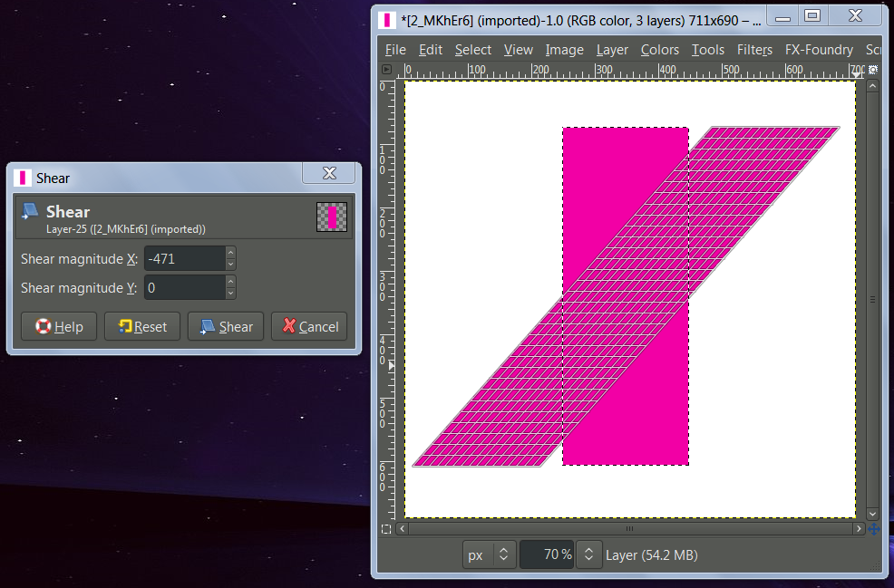Minimize the GIMP image window

coord(782,16)
